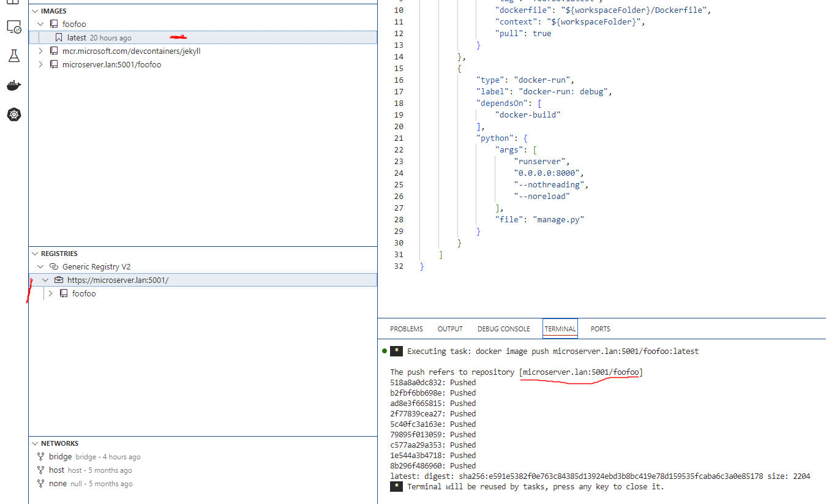The image size is (826, 504).
Task: Click the "manage.py" file value
Action: tap(559, 220)
